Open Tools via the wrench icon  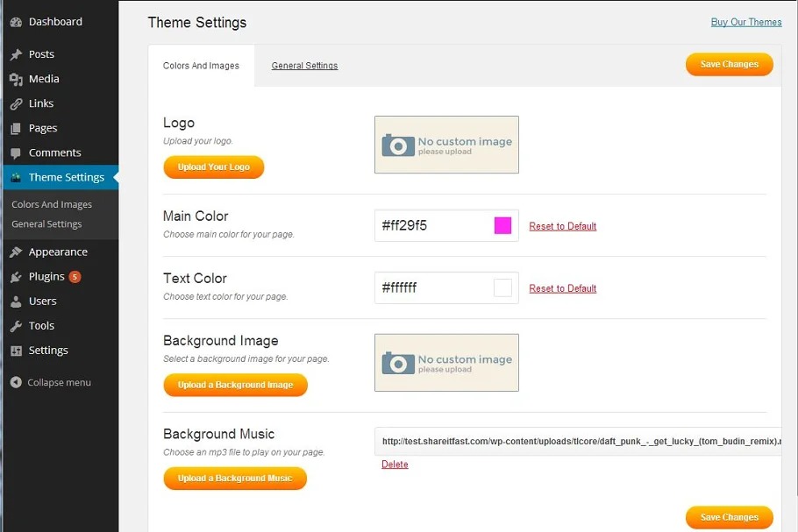coord(16,326)
